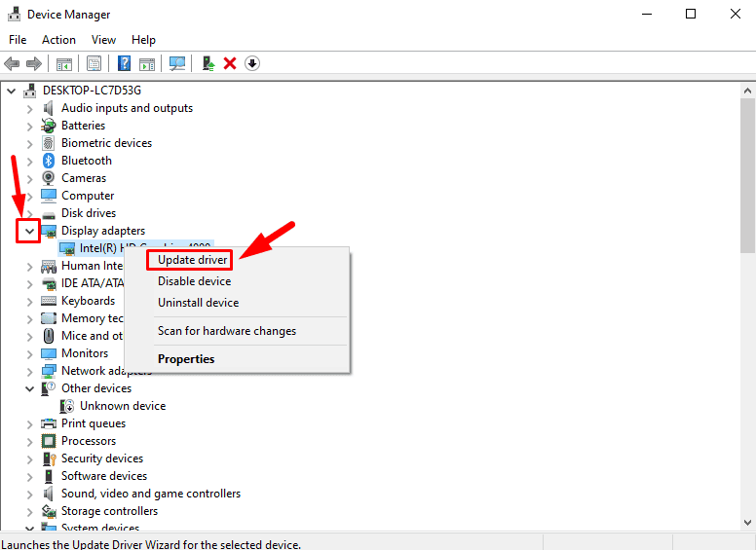Select the Unknown device entry
Image resolution: width=756 pixels, height=550 pixels.
(123, 406)
